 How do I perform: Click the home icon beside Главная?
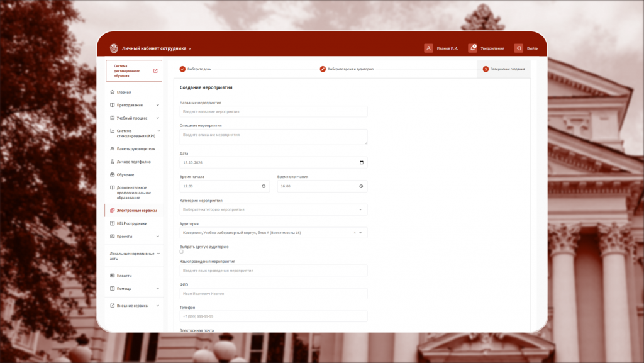coord(112,92)
